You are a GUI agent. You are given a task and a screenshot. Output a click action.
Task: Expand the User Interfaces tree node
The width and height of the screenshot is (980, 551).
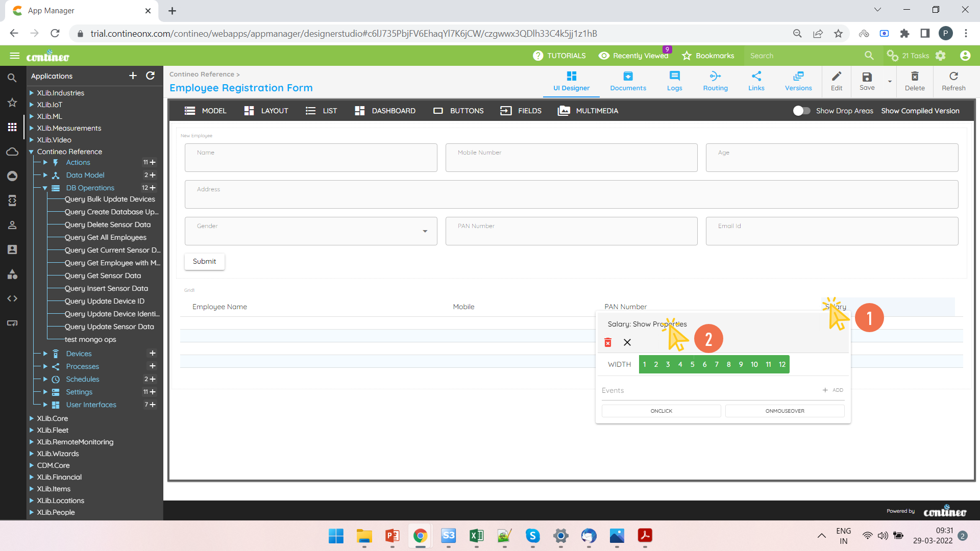tap(45, 405)
